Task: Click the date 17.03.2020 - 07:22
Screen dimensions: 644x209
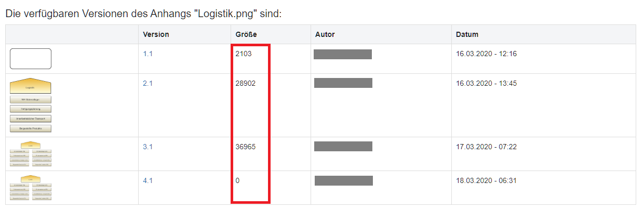Action: pos(486,147)
